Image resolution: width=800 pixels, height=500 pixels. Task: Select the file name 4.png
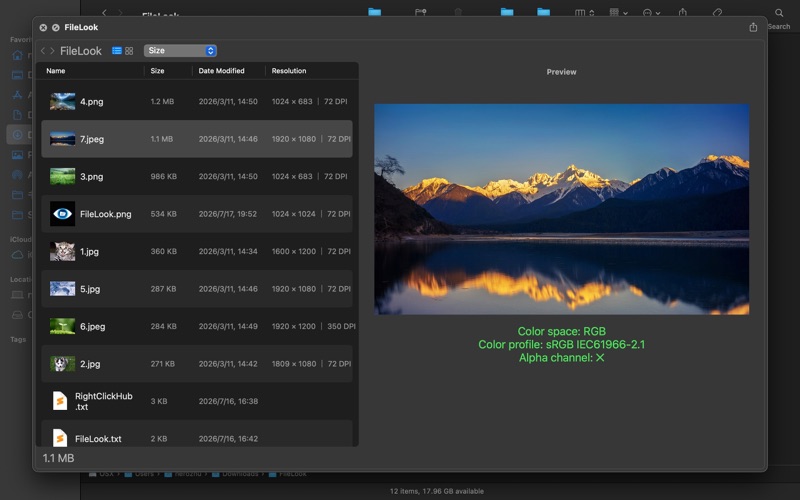91,102
